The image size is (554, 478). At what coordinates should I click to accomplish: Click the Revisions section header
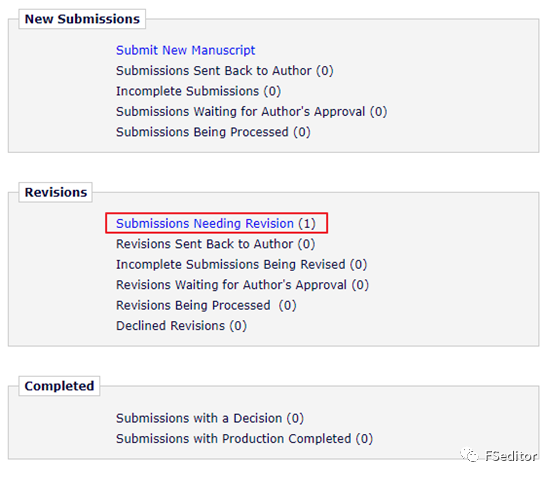point(56,193)
